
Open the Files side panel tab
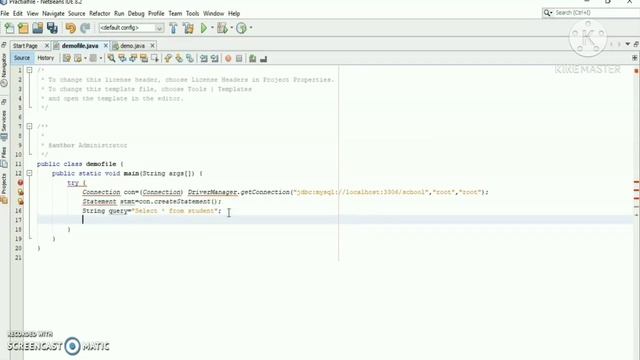(4, 157)
